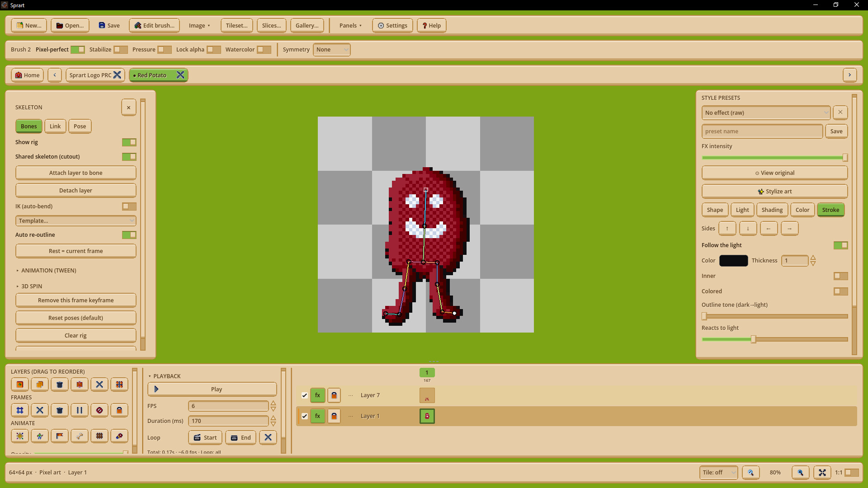
Task: Click the duplicate layer icon under Layers
Action: point(40,385)
